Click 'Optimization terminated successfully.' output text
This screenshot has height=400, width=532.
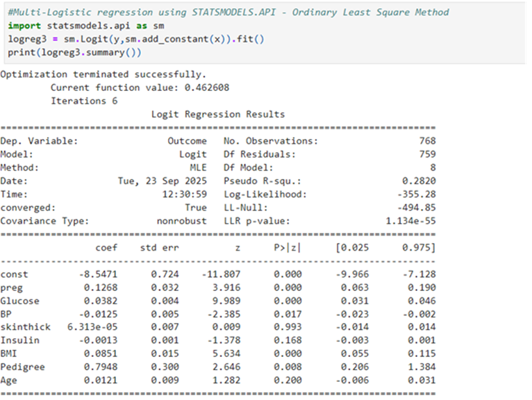(x=103, y=74)
